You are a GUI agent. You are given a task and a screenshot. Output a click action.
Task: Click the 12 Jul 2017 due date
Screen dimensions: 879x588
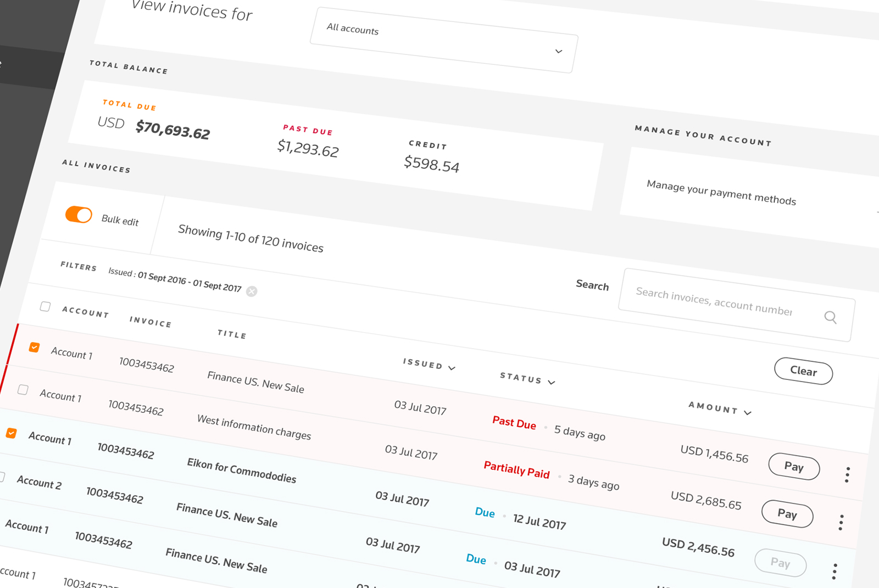click(x=539, y=521)
